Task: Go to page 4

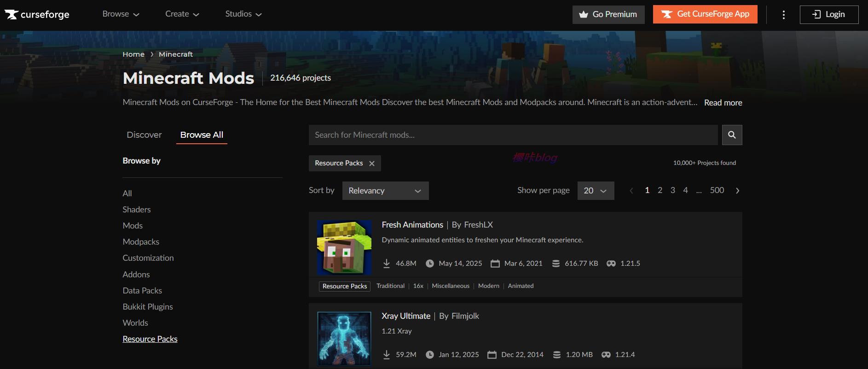Action: pos(685,190)
